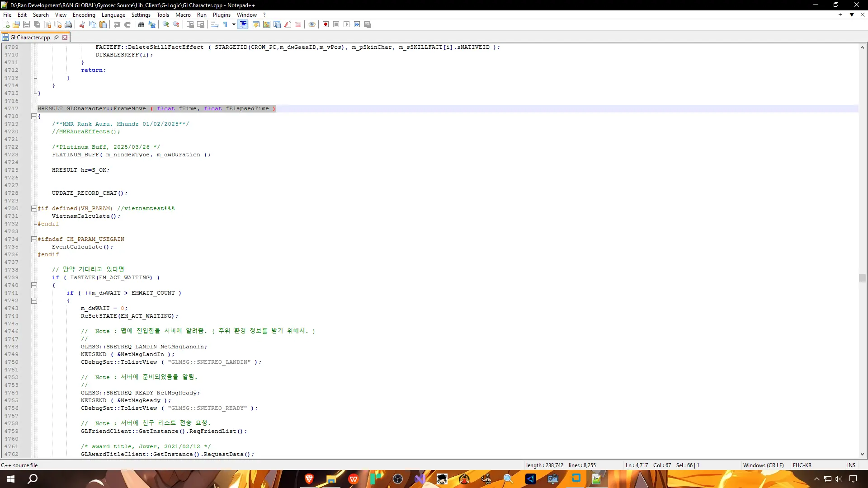
Task: Open Find with the binoculars icon
Action: [141, 24]
